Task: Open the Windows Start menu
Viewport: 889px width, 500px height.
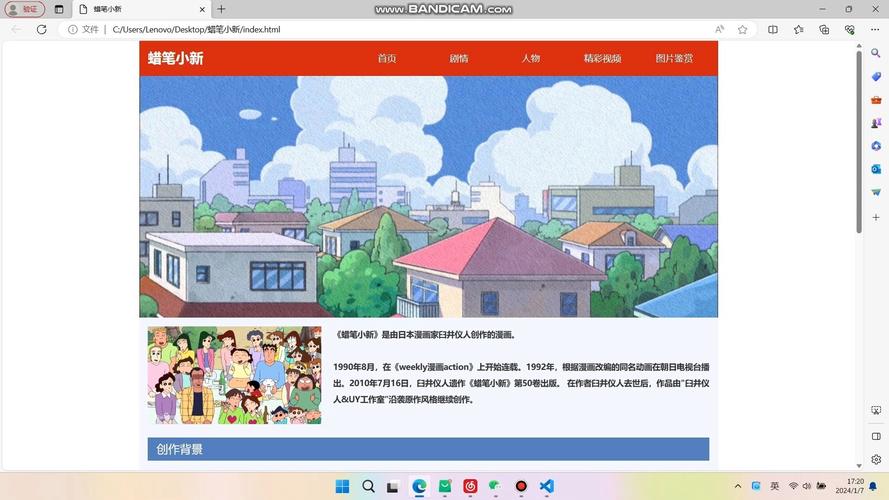Action: 342,486
